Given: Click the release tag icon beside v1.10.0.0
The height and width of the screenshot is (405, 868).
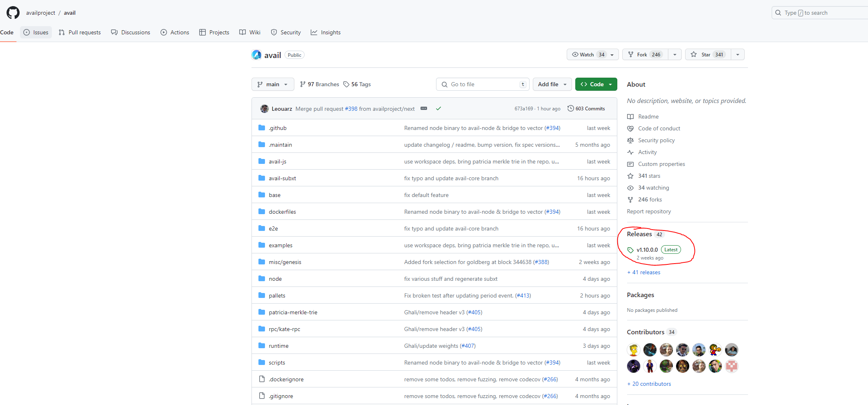Looking at the screenshot, I should pos(630,250).
